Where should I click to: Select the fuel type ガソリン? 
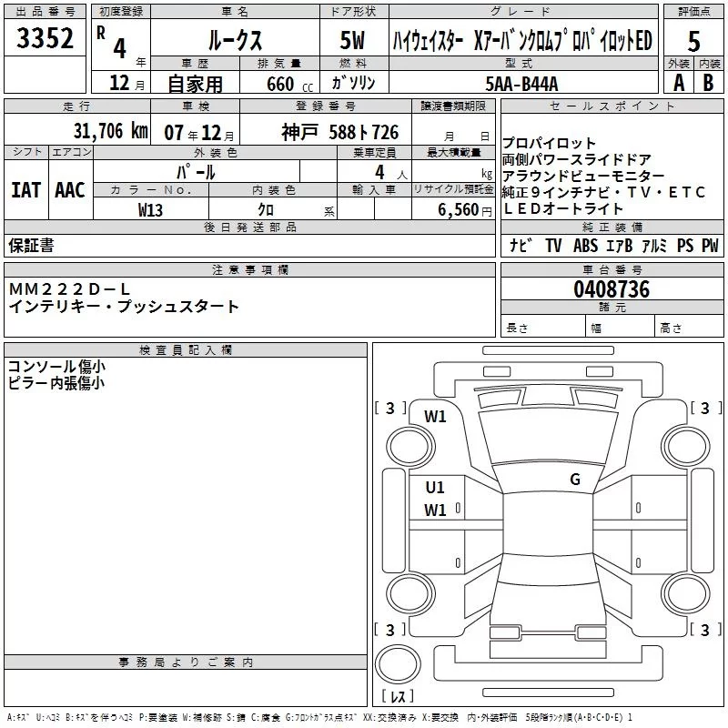click(x=353, y=83)
